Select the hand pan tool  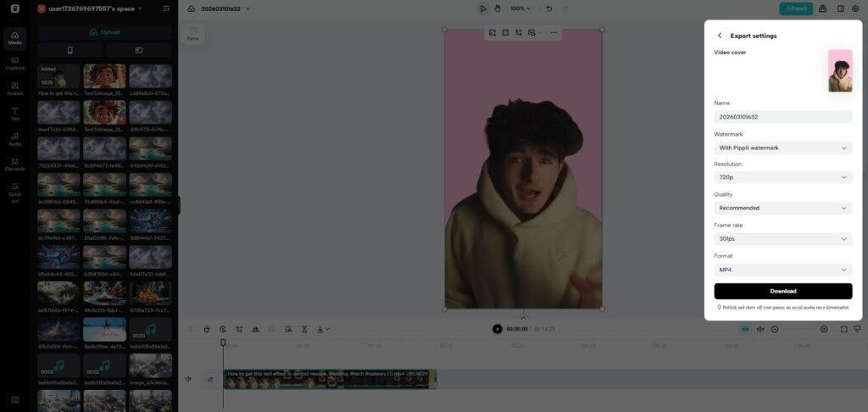point(498,8)
